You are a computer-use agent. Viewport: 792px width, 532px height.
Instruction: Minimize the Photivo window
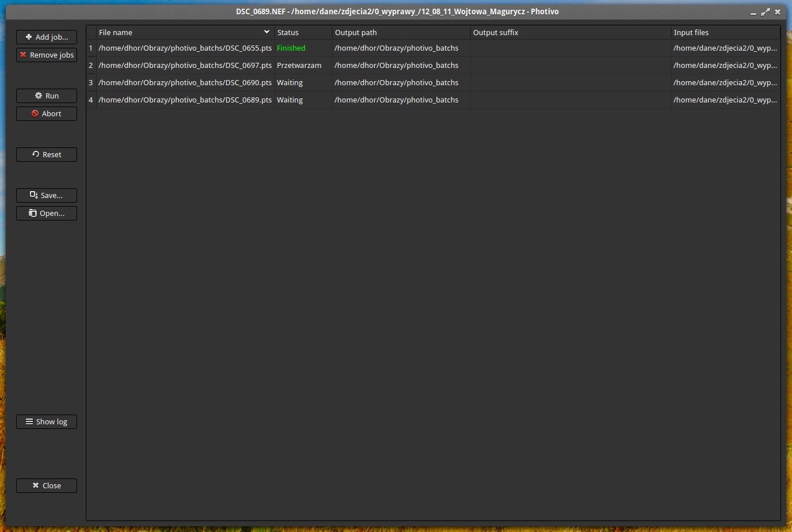pyautogui.click(x=753, y=12)
